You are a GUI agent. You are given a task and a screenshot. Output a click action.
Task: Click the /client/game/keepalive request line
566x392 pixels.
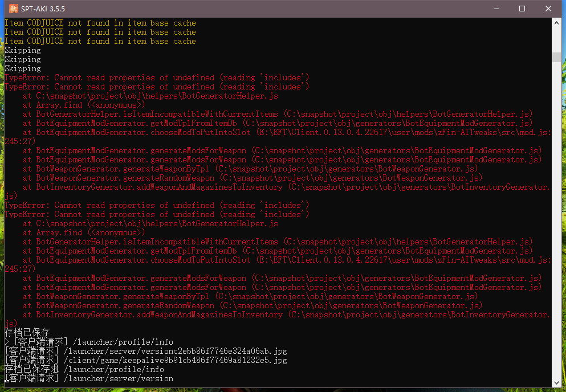pos(145,361)
